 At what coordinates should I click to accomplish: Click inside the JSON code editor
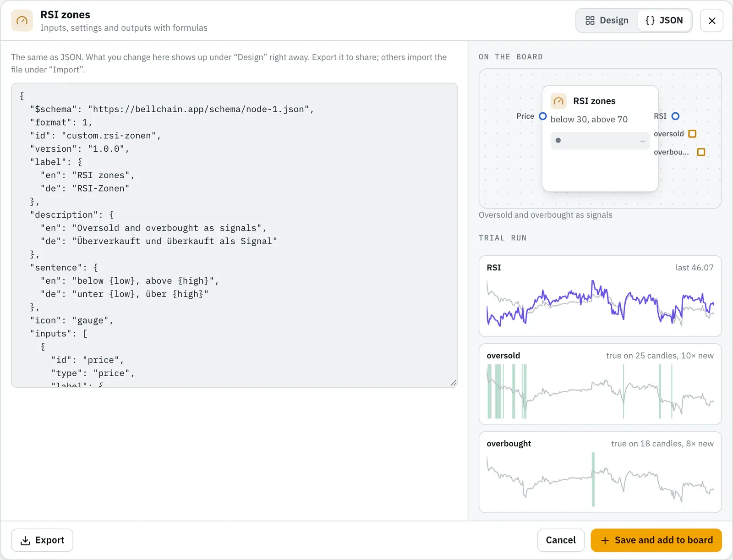pyautogui.click(x=235, y=235)
